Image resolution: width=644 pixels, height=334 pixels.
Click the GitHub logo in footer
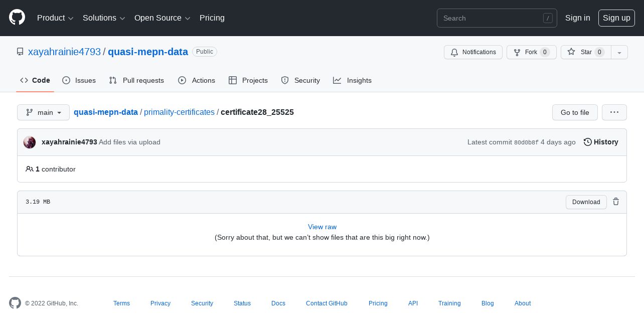click(15, 303)
